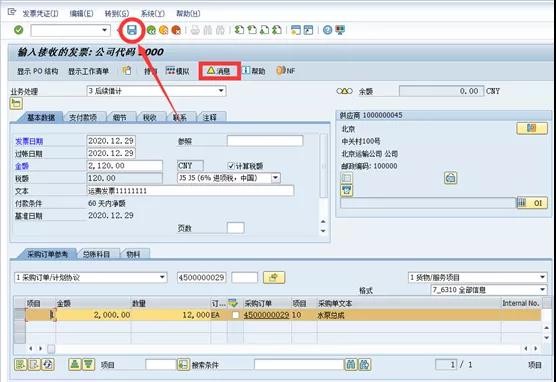Click the Last Page icon

[277, 30]
